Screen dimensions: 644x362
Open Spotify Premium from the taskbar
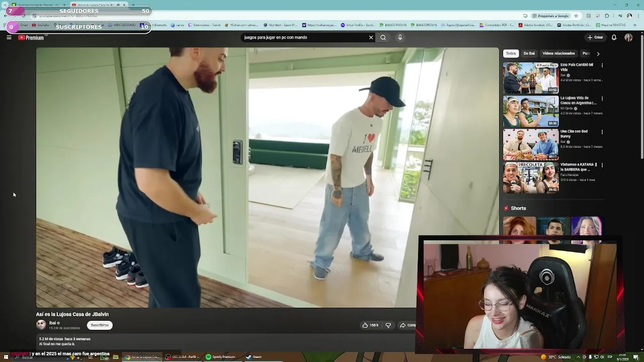[220, 357]
